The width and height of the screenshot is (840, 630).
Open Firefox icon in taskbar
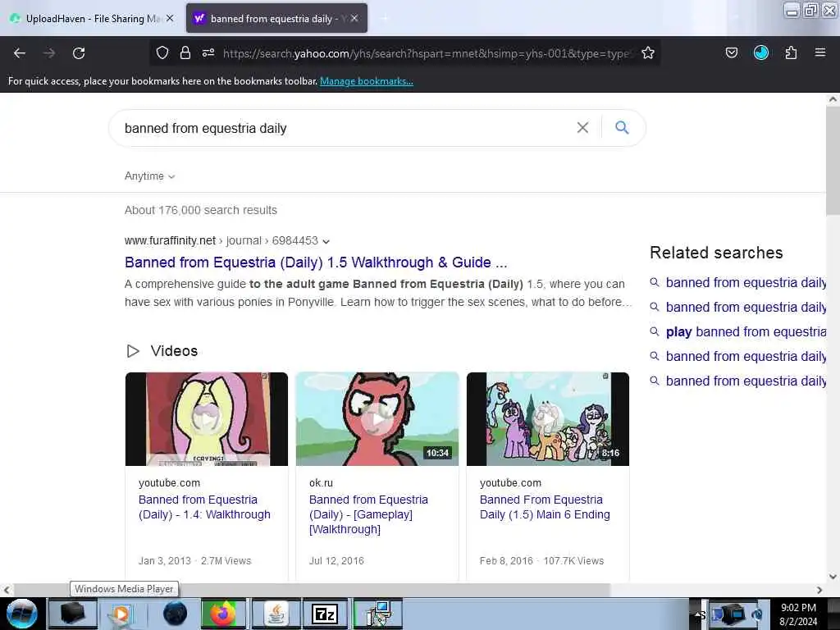(x=223, y=614)
